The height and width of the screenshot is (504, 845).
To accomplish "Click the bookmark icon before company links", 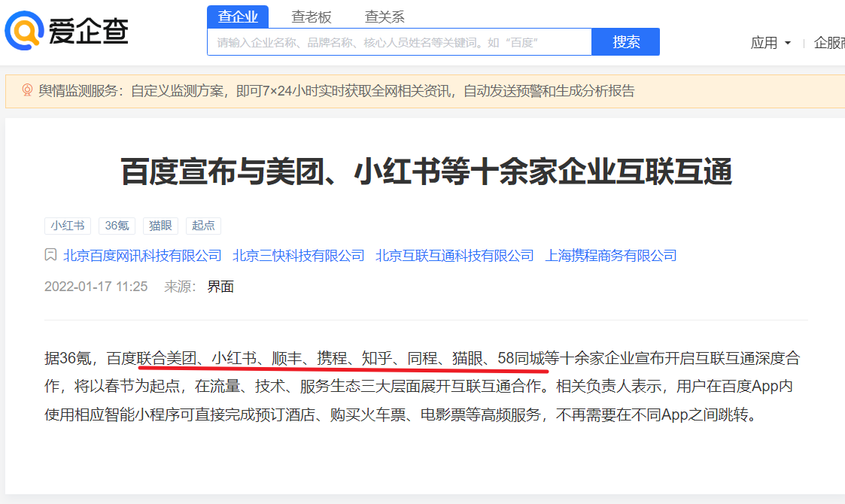I will point(50,255).
